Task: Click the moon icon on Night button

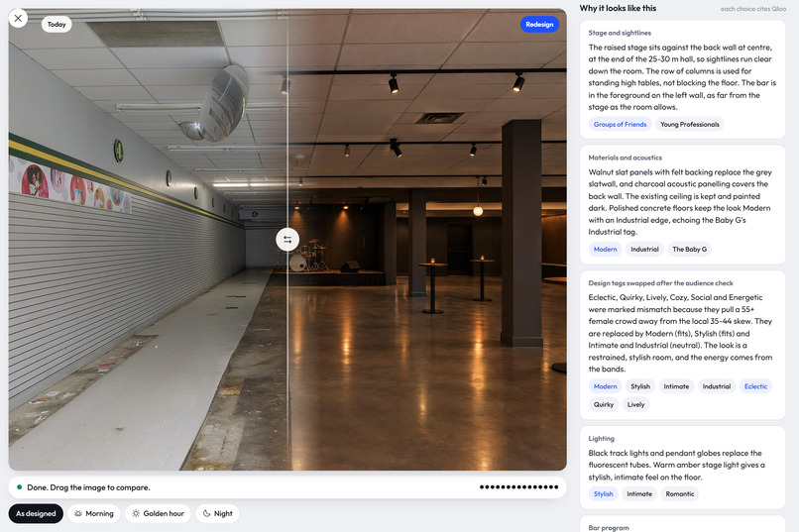Action: 206,514
